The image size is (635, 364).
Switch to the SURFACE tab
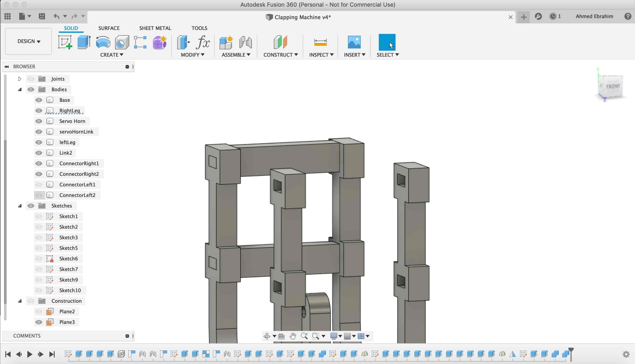click(x=109, y=28)
